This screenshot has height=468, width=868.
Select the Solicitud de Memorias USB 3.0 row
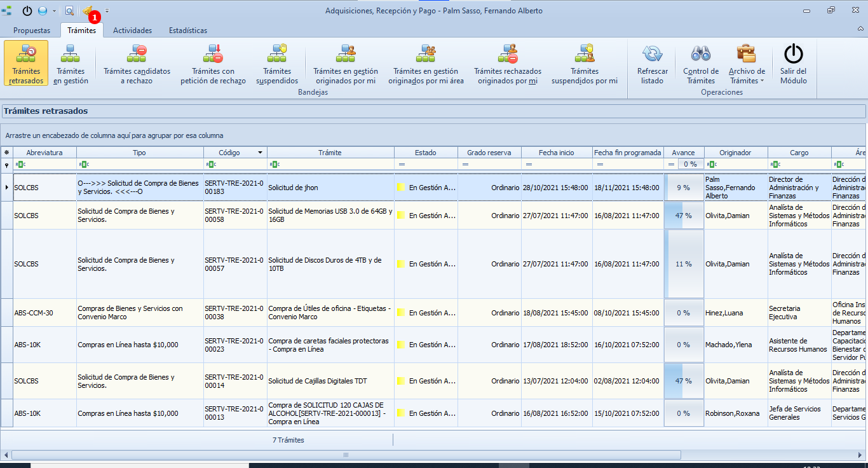pos(434,216)
